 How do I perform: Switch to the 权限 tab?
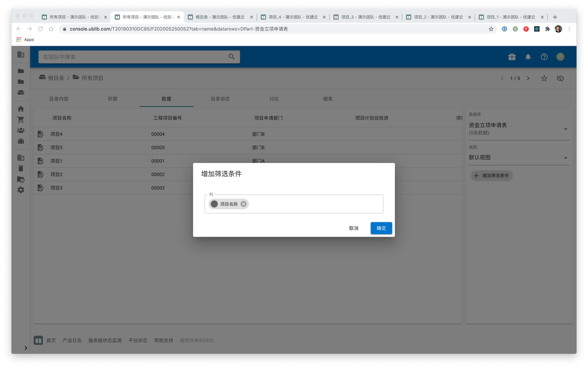[x=113, y=99]
